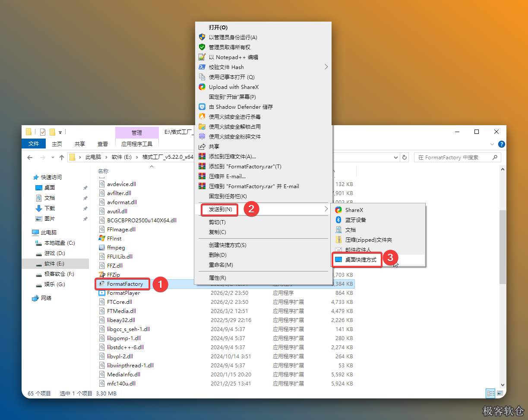Click the Hash check PowerShell icon
Screen dimensions: 528x420
click(x=202, y=67)
